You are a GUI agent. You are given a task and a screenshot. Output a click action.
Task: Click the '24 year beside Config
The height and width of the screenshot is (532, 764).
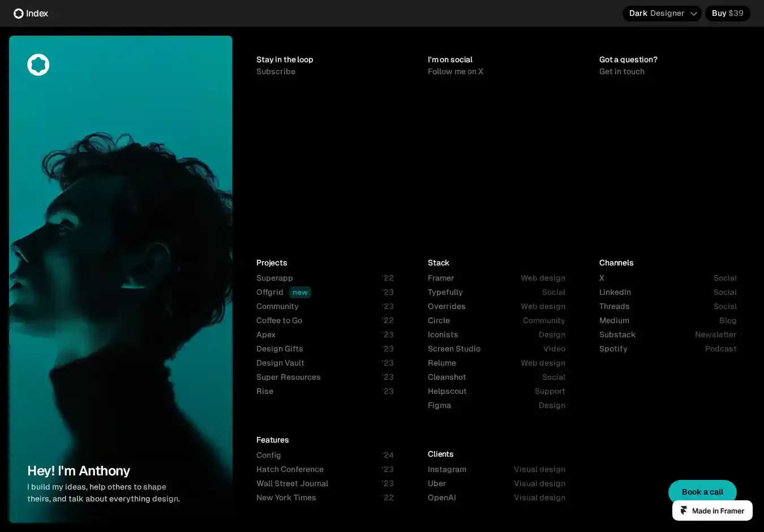pyautogui.click(x=388, y=455)
